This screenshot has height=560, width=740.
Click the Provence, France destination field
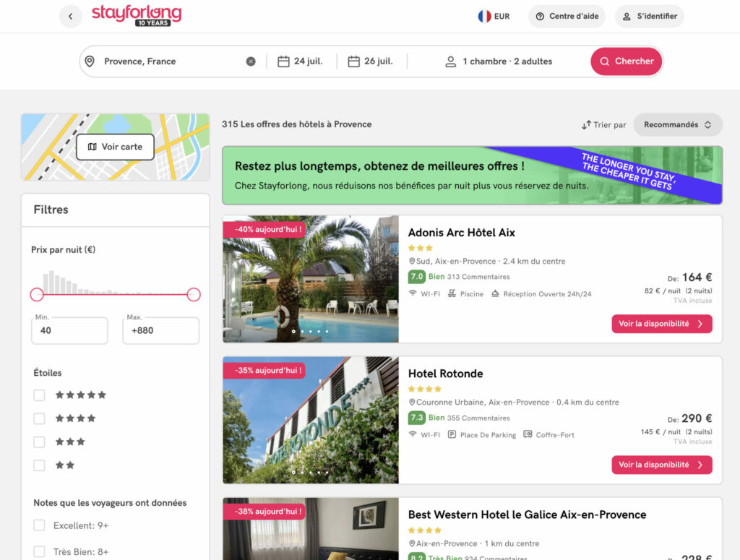pyautogui.click(x=173, y=61)
